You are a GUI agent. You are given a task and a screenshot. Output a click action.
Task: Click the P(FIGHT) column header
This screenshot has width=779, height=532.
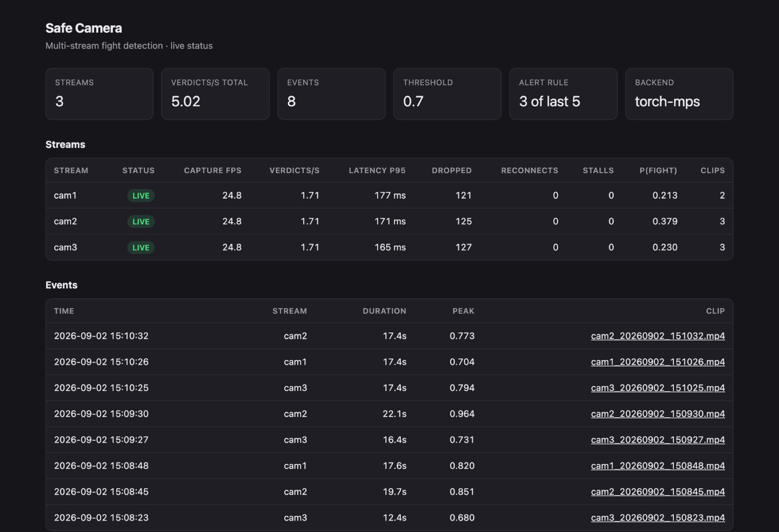click(x=658, y=170)
